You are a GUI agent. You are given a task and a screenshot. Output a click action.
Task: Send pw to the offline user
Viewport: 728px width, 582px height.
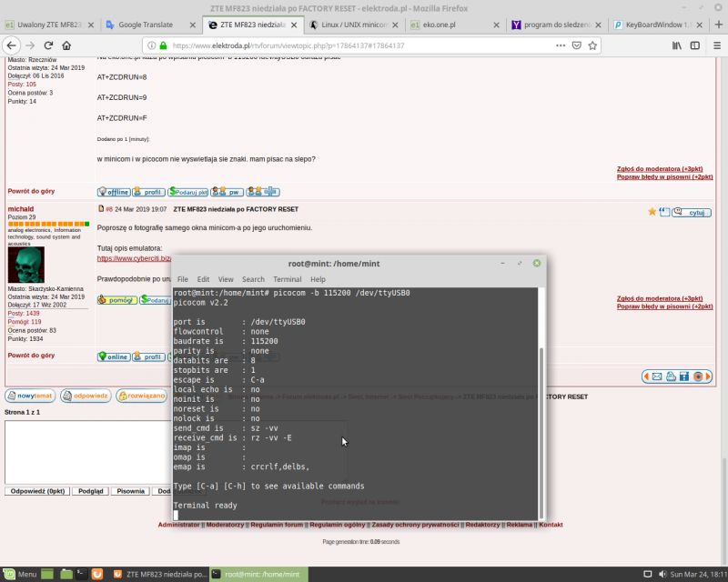click(227, 192)
